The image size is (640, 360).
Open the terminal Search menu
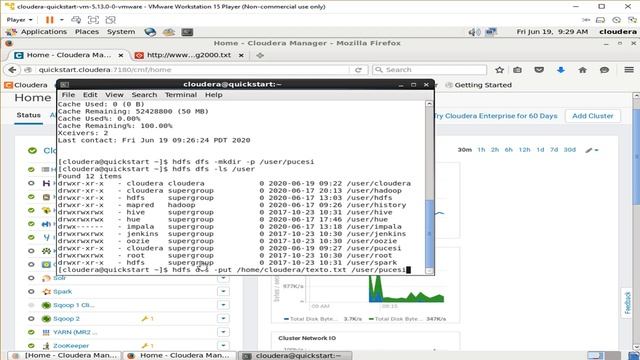click(144, 95)
